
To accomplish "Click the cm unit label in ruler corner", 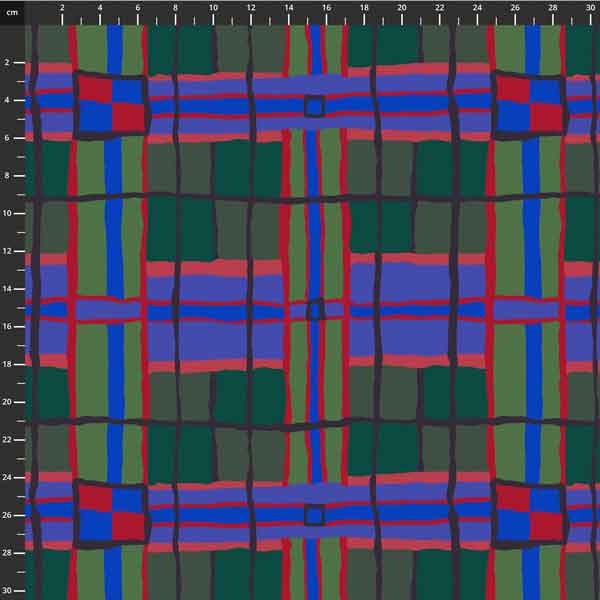I will point(12,11).
